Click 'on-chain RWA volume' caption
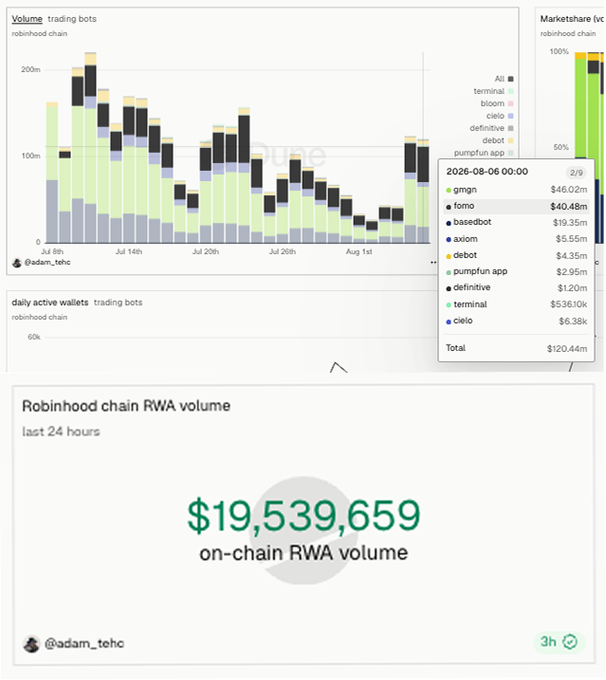The height and width of the screenshot is (680, 606). click(304, 553)
